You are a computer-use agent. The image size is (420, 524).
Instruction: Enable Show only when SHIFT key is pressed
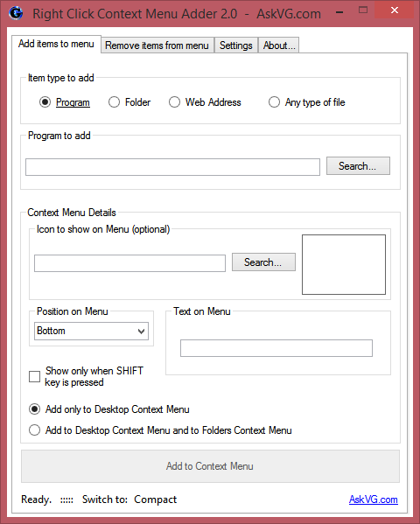34,376
